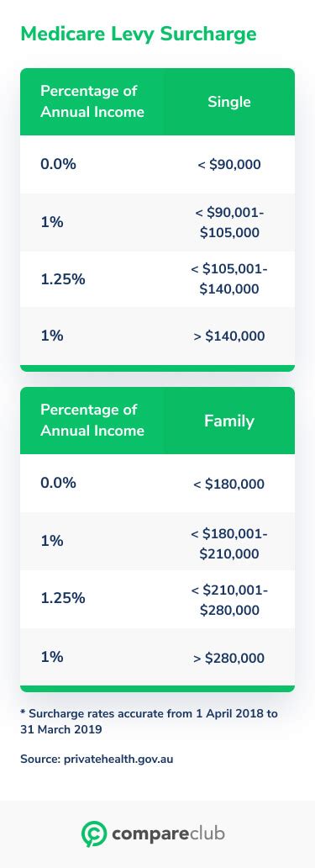Select the Single column header
Screen dimensions: 315x868
229,102
